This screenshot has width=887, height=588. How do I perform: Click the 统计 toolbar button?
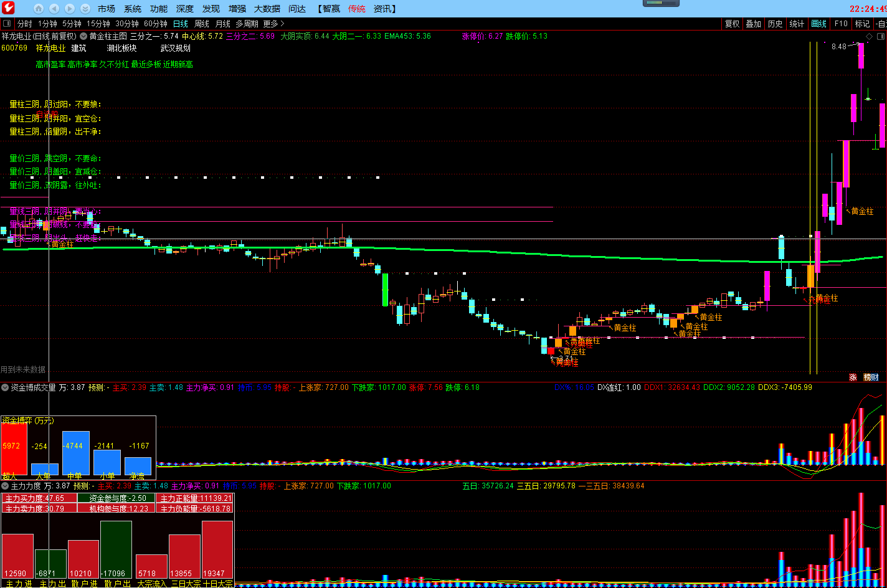[x=797, y=24]
